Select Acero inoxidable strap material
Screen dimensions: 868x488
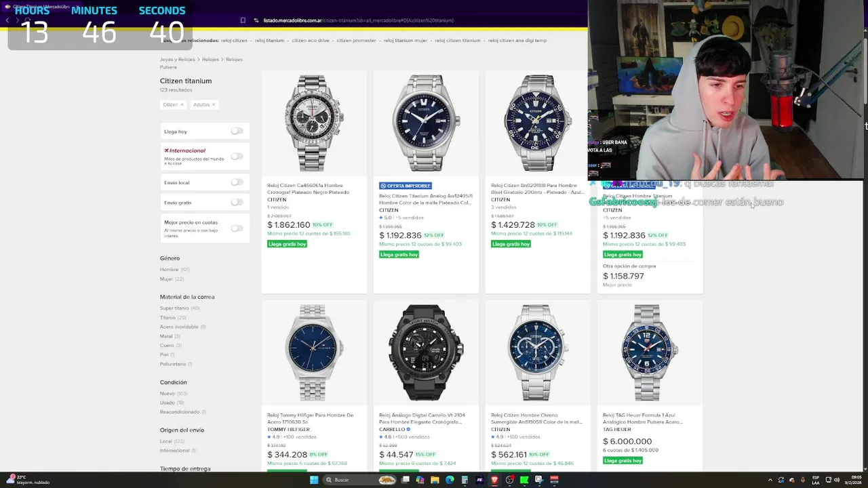(183, 327)
